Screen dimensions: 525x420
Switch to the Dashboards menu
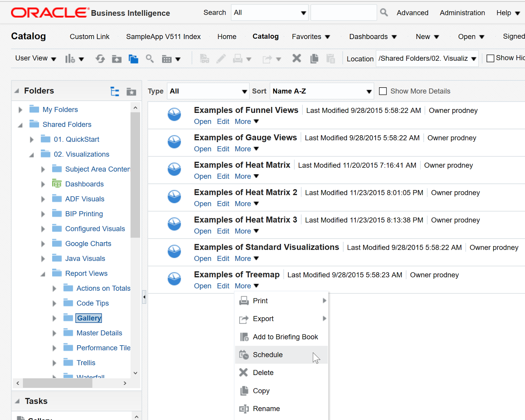coord(369,36)
